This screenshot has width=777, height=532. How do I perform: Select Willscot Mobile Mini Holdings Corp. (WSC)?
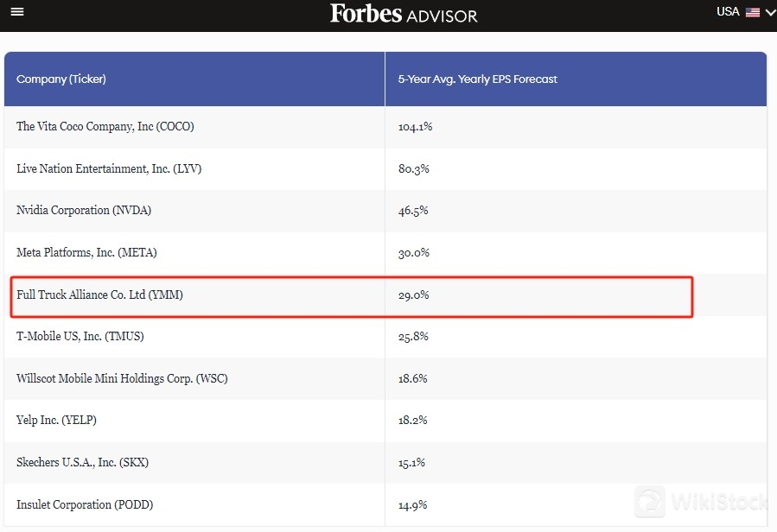[122, 379]
